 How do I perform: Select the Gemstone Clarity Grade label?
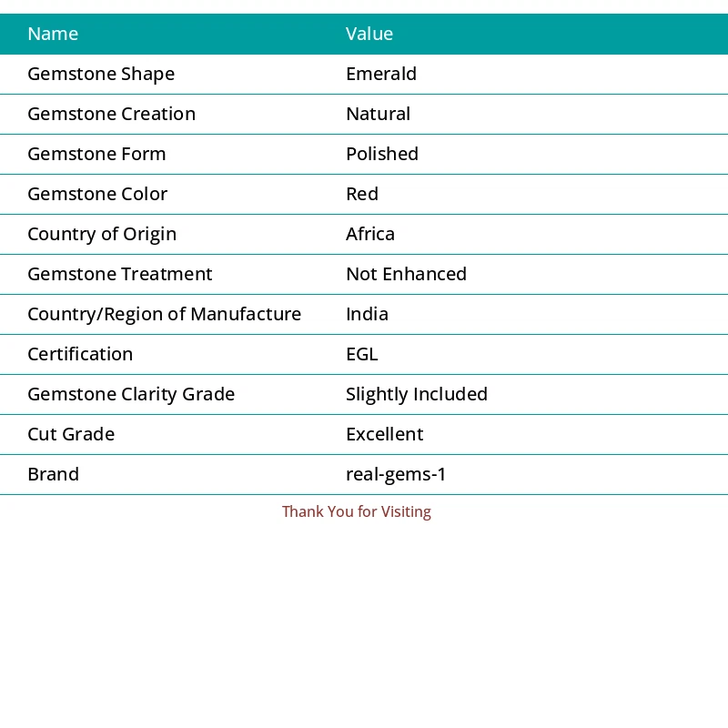pyautogui.click(x=131, y=394)
